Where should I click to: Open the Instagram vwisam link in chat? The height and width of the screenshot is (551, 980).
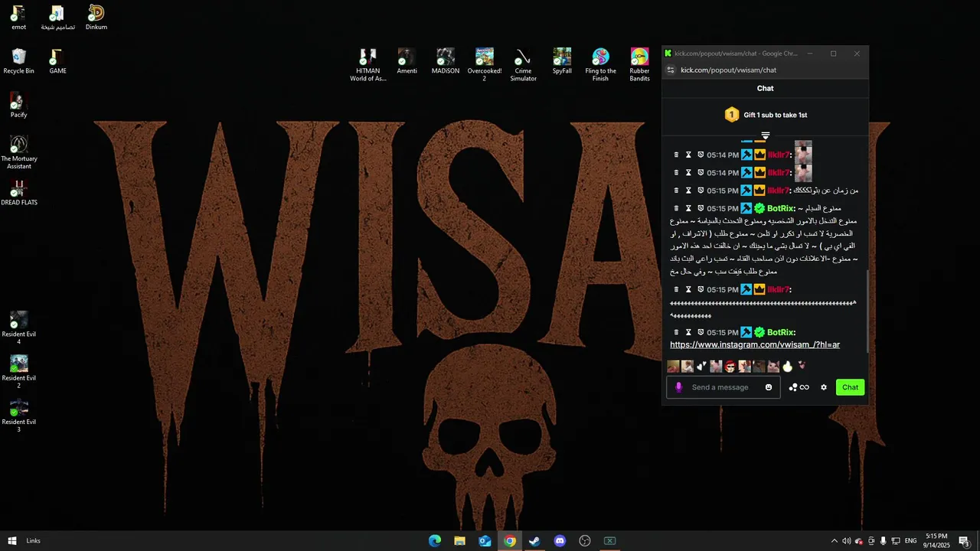(755, 345)
